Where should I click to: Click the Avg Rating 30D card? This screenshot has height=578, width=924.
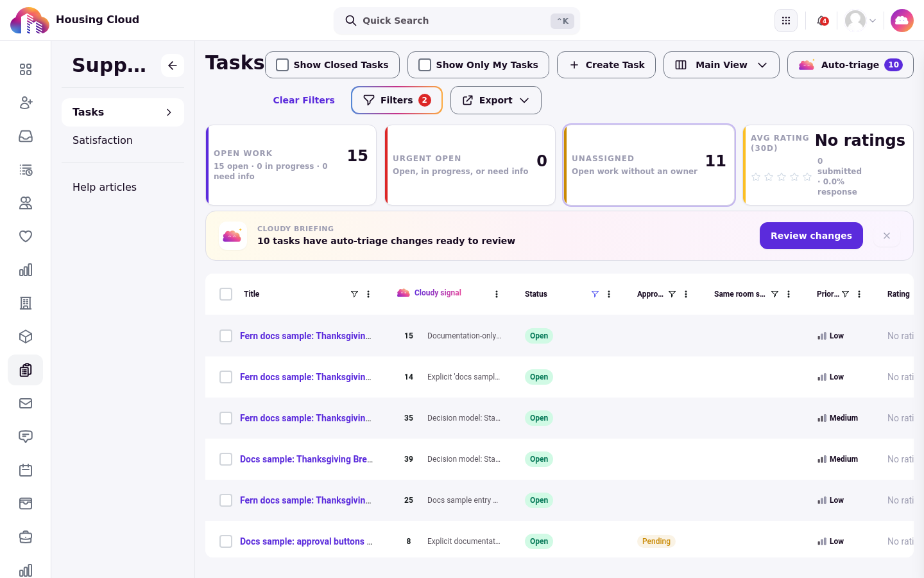(828, 165)
